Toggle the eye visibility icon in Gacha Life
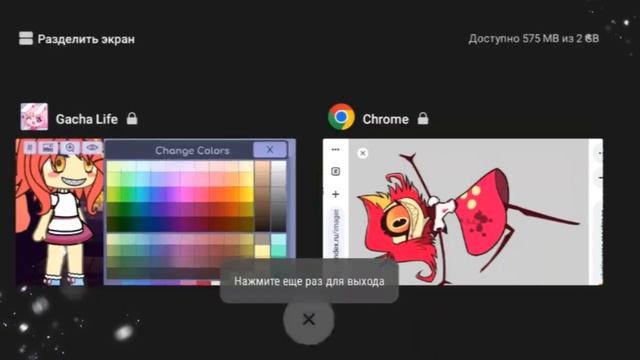 (91, 148)
